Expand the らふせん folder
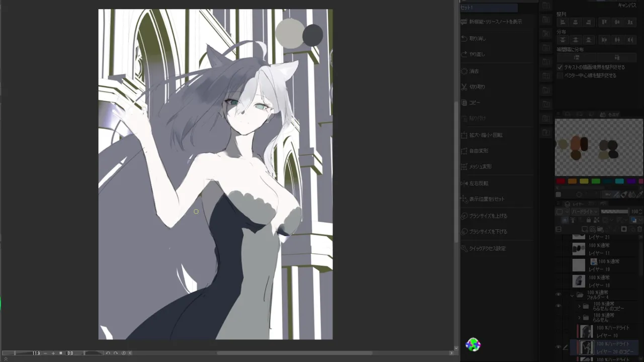This screenshot has height=362, width=644. [x=579, y=317]
